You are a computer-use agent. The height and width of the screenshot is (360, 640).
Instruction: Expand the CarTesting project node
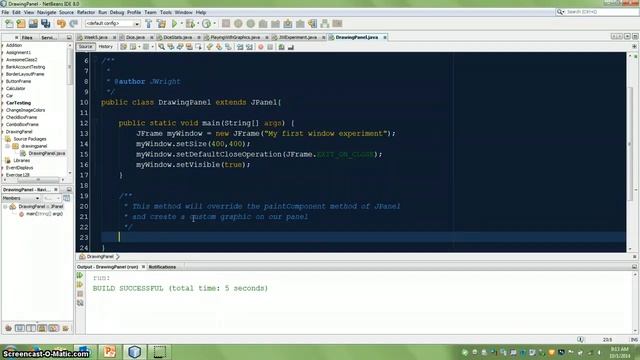3,103
